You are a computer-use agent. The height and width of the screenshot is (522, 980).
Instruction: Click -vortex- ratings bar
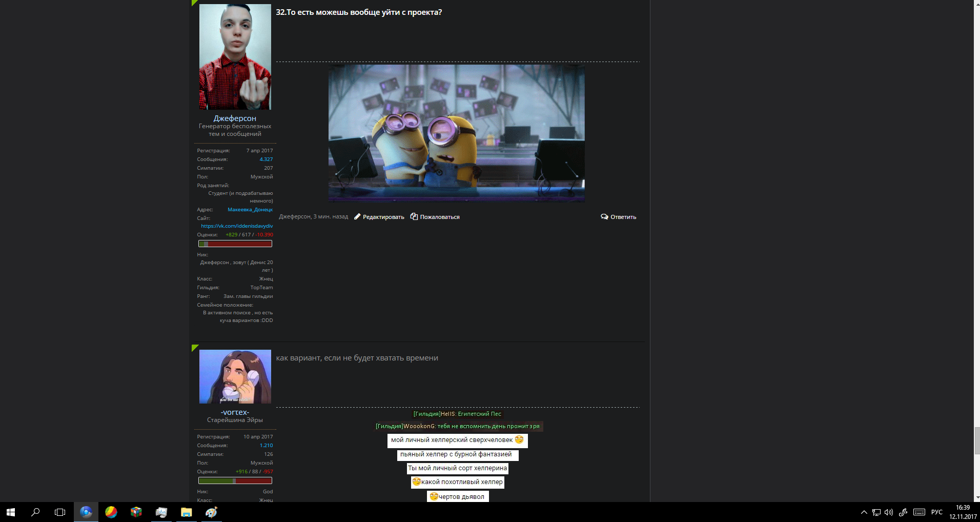click(x=235, y=481)
